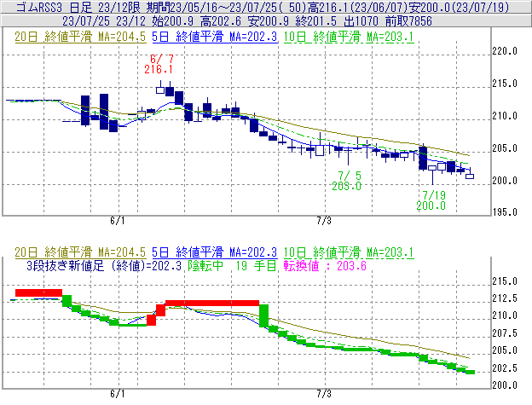This screenshot has height=405, width=532.
Task: Click the 転換値 : 203.6 magenta text
Action: [325, 265]
